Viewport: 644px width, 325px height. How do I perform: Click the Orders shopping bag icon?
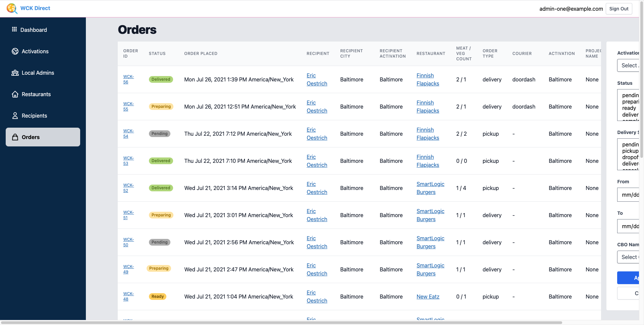click(x=15, y=137)
